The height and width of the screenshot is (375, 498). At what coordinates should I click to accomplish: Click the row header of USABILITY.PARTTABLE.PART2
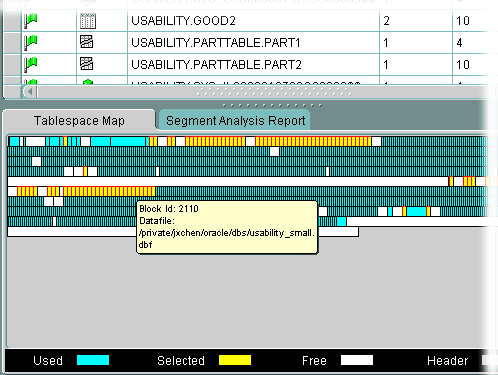click(x=12, y=64)
